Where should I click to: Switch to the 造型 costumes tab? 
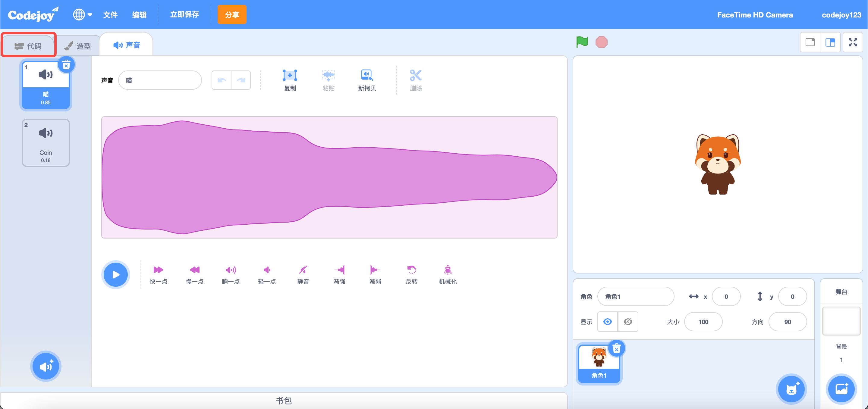[x=78, y=46]
